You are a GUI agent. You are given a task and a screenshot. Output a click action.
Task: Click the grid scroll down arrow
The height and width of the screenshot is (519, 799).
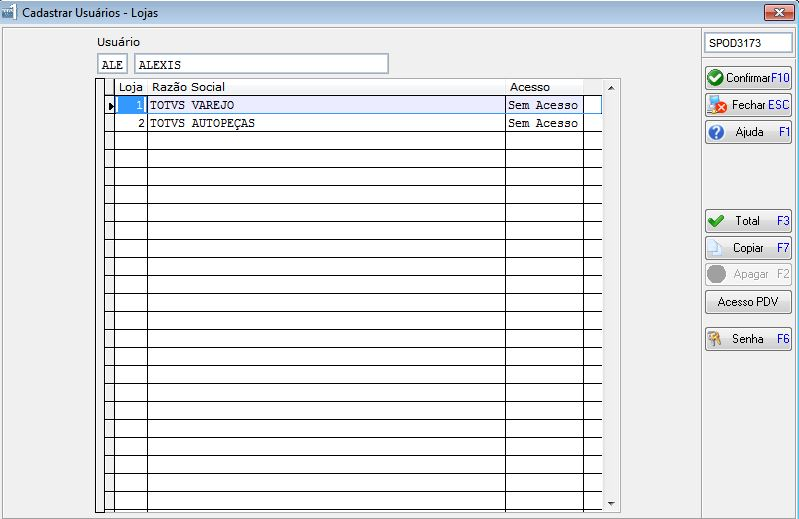611,504
